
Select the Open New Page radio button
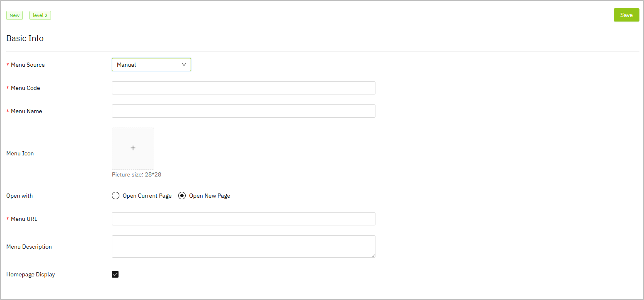click(x=182, y=196)
